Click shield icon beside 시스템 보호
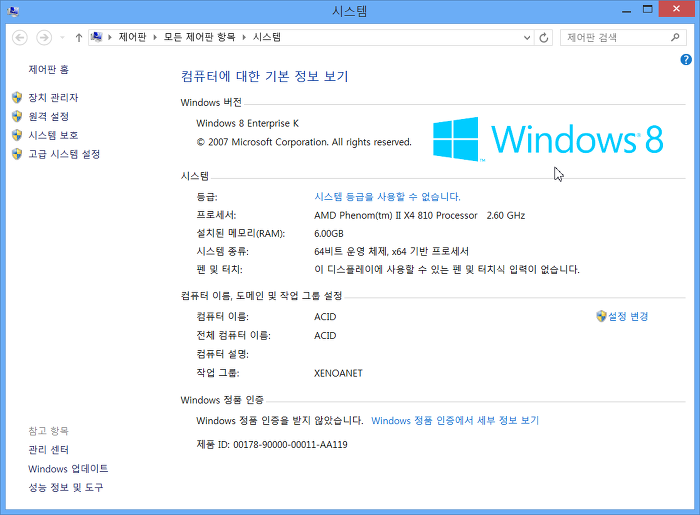 tap(17, 135)
